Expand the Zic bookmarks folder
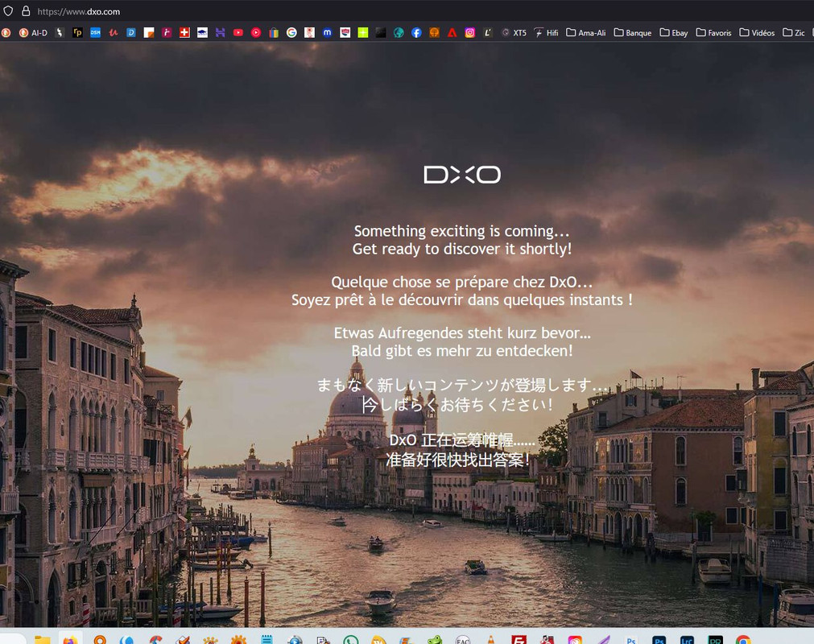This screenshot has width=814, height=644. coord(794,33)
